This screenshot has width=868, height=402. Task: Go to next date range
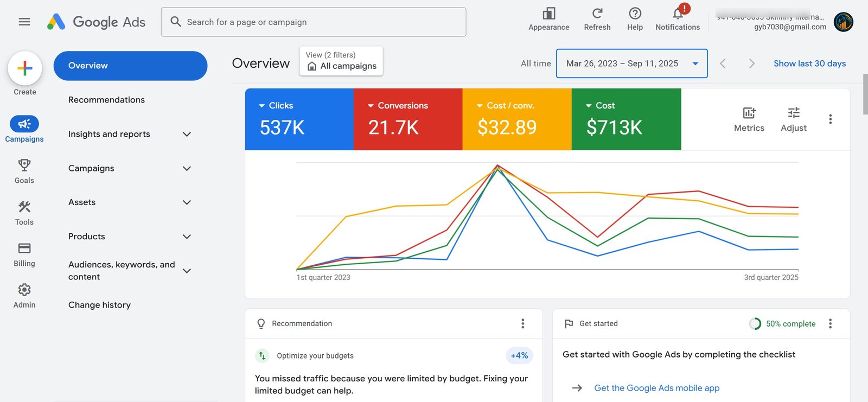click(751, 63)
